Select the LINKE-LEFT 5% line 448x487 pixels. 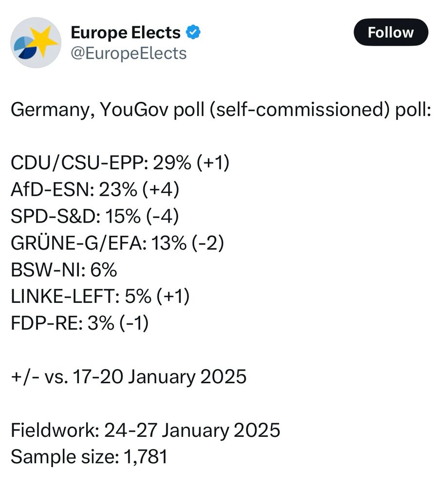[100, 296]
